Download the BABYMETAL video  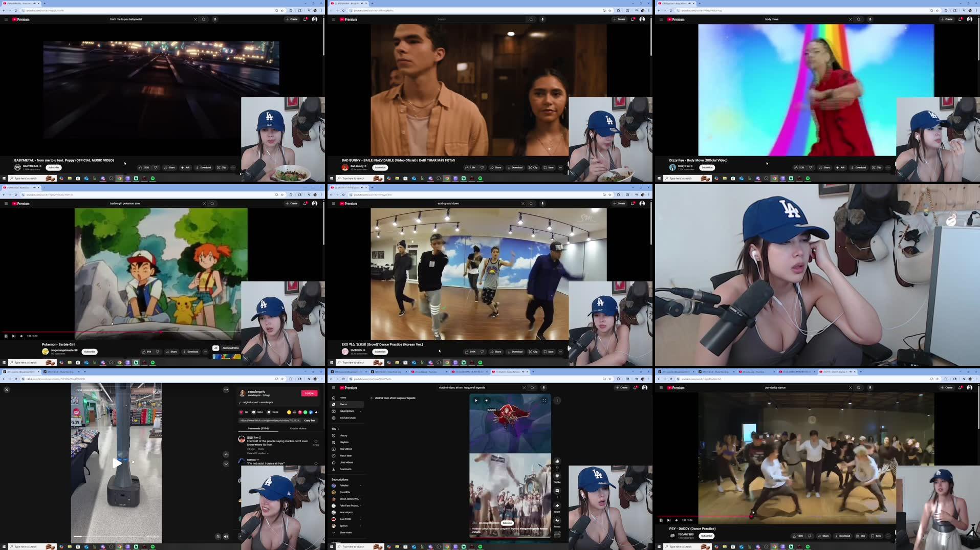coord(204,167)
